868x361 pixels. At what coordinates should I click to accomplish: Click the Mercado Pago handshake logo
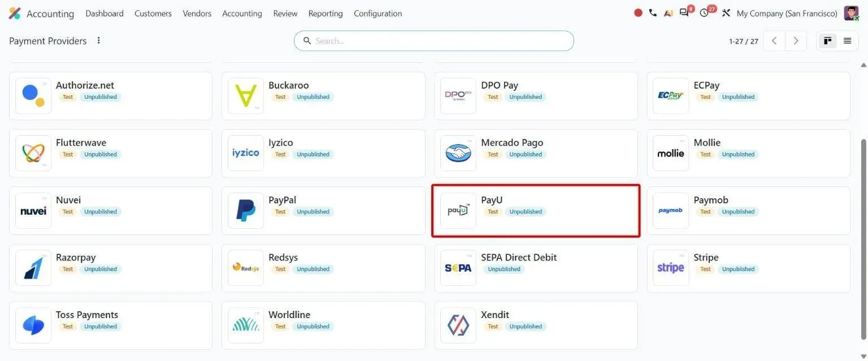(458, 153)
